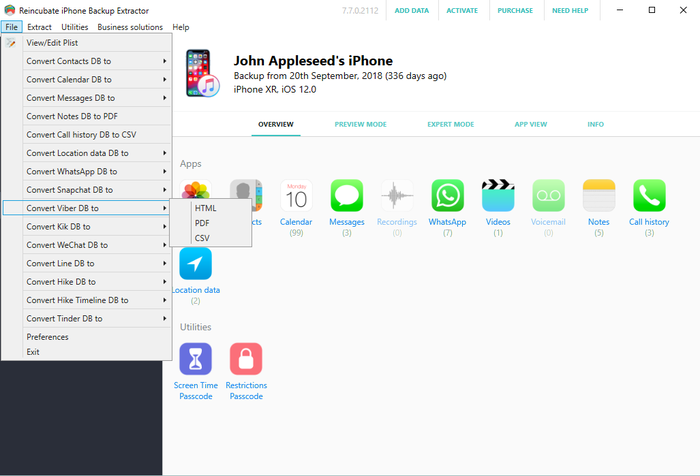The height and width of the screenshot is (476, 700).
Task: Click John Appleseed's iPhone title
Action: [x=313, y=61]
